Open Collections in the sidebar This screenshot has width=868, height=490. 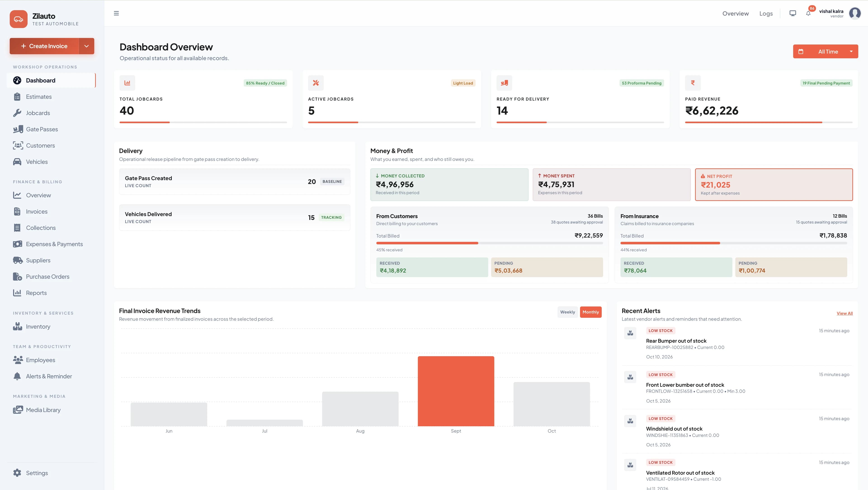coord(51,228)
